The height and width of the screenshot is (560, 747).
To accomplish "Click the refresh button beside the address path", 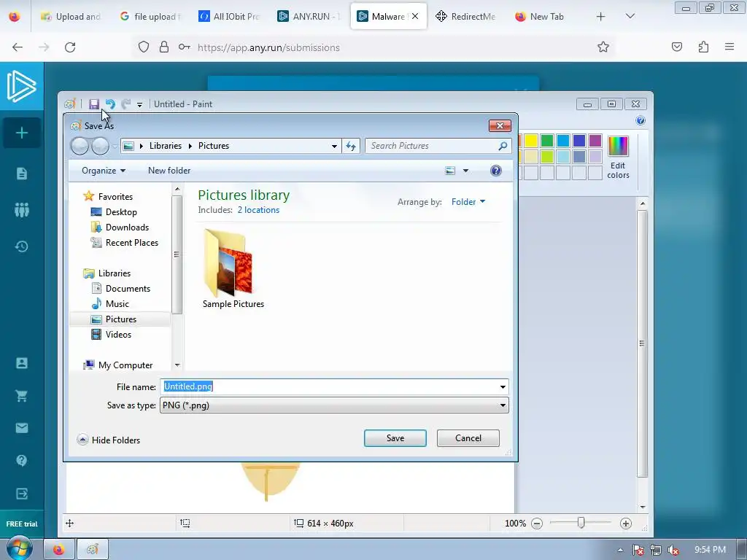I will (x=351, y=146).
